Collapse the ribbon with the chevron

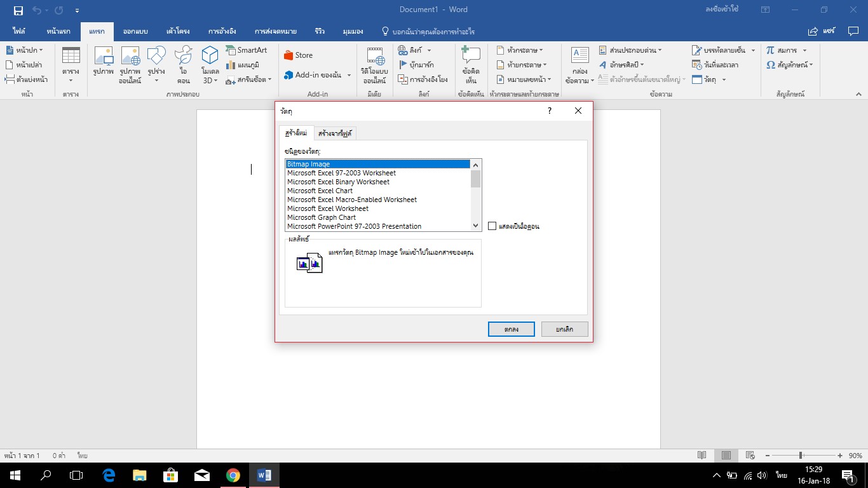point(858,94)
